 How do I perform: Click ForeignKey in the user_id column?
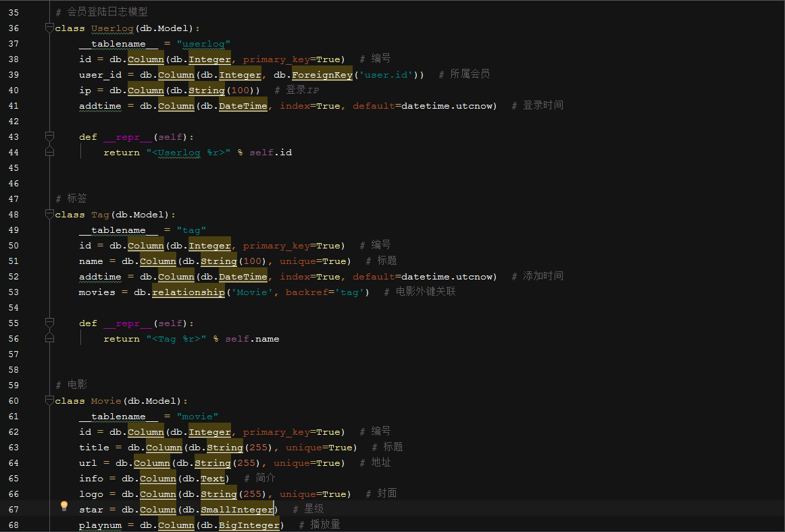[x=322, y=75]
